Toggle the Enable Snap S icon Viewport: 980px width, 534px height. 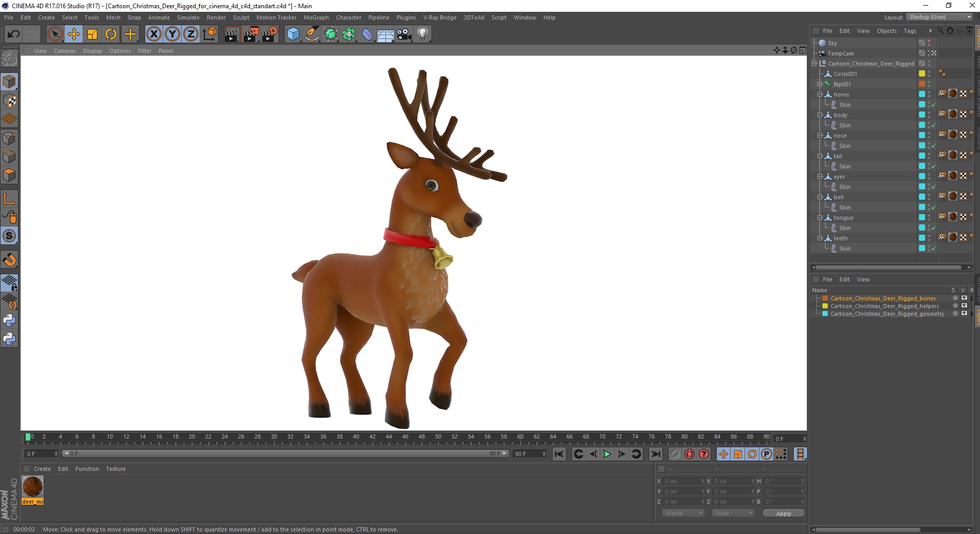pos(9,236)
